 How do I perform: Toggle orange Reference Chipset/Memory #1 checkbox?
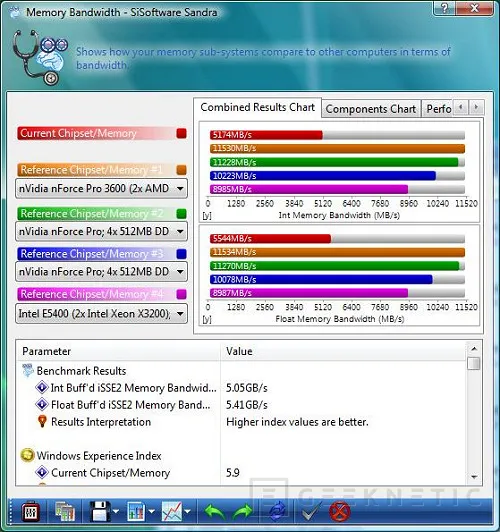tap(181, 170)
